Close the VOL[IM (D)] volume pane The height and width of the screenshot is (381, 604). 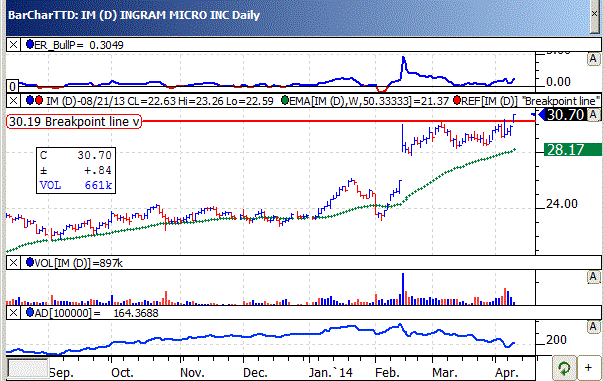13,263
